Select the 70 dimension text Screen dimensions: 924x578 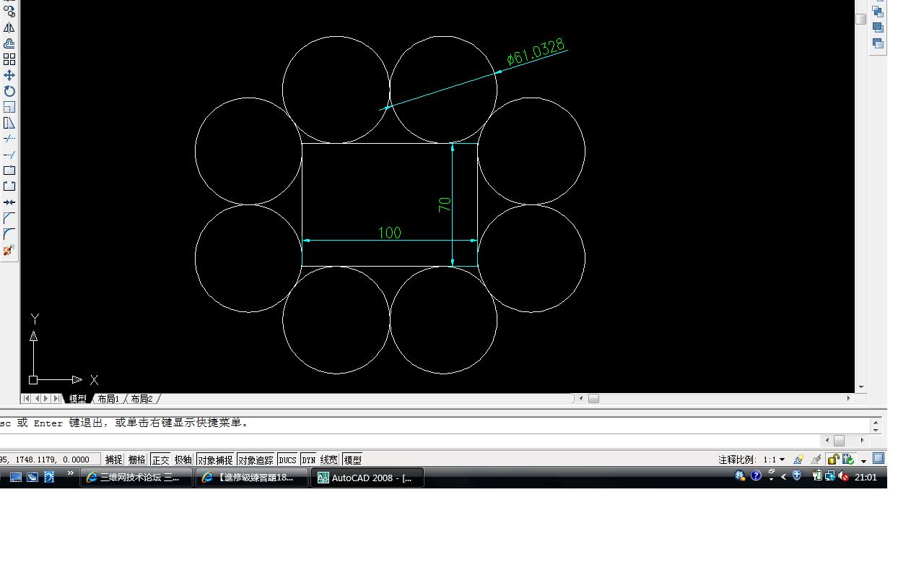pyautogui.click(x=445, y=204)
